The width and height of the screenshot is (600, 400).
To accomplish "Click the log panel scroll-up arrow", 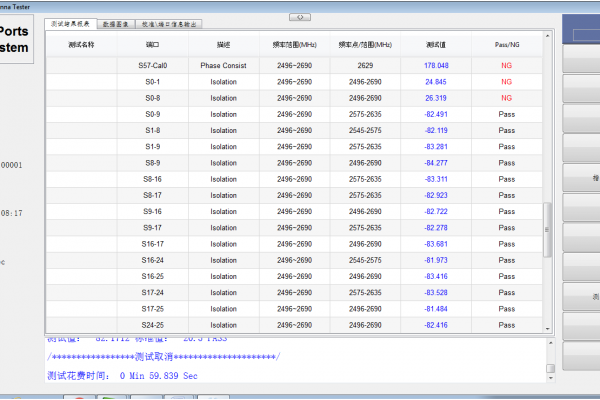I will click(551, 343).
